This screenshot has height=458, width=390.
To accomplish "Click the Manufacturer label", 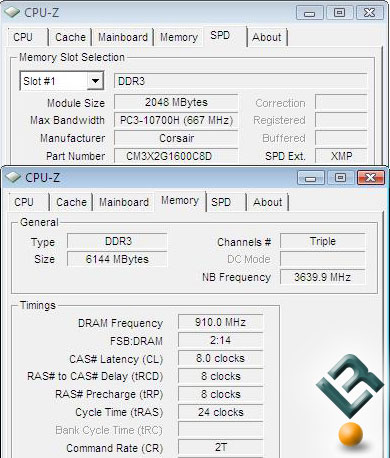I will point(73,138).
